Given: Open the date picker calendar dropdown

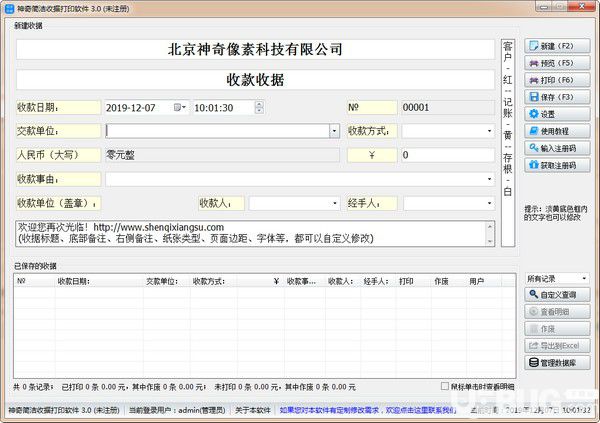Looking at the screenshot, I should (x=180, y=108).
